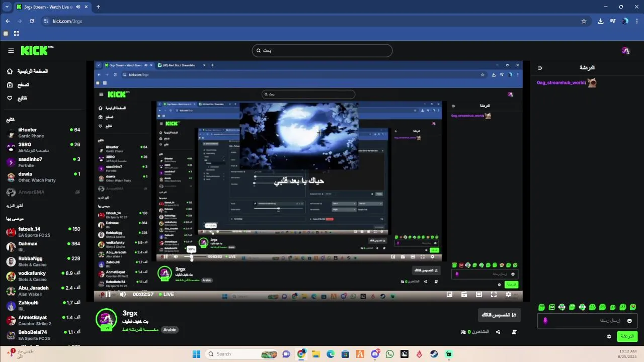Select the first green emote in chat row
This screenshot has width=644, height=362.
(x=541, y=307)
